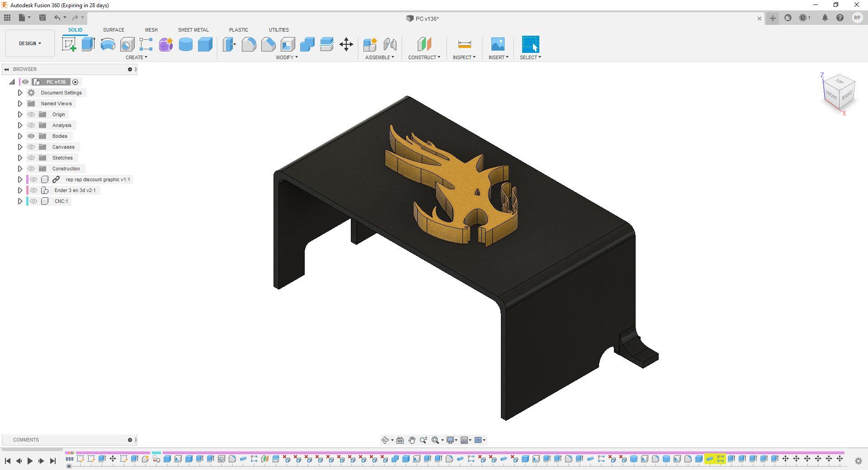The width and height of the screenshot is (868, 470).
Task: Expand the Bodies folder
Action: coord(20,136)
